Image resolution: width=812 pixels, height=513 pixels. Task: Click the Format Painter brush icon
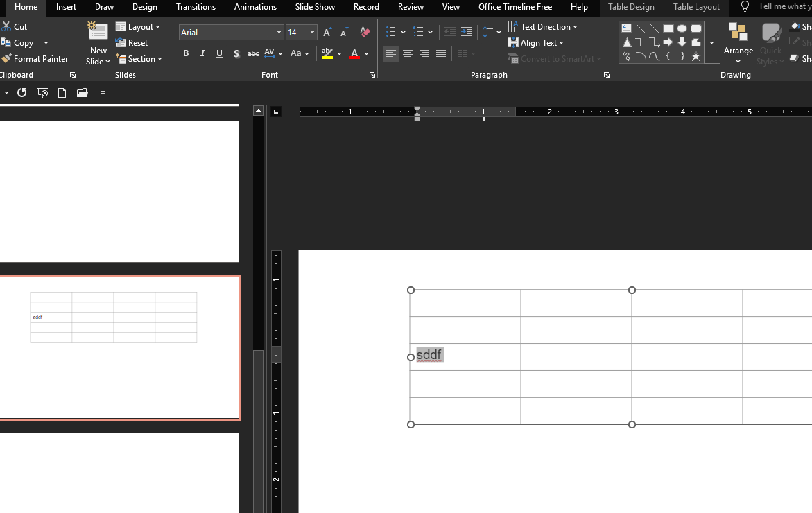click(6, 59)
